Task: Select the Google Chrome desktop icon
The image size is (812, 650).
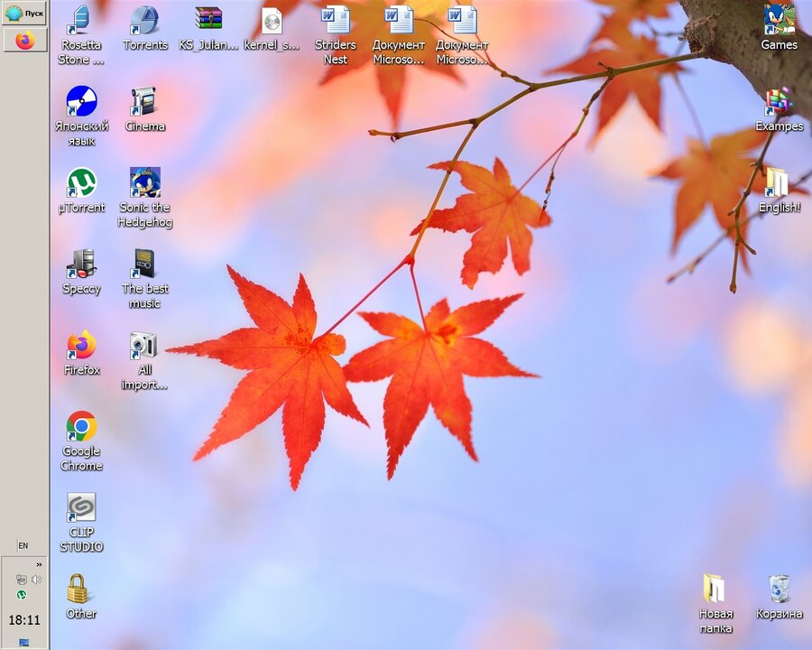Action: click(81, 426)
